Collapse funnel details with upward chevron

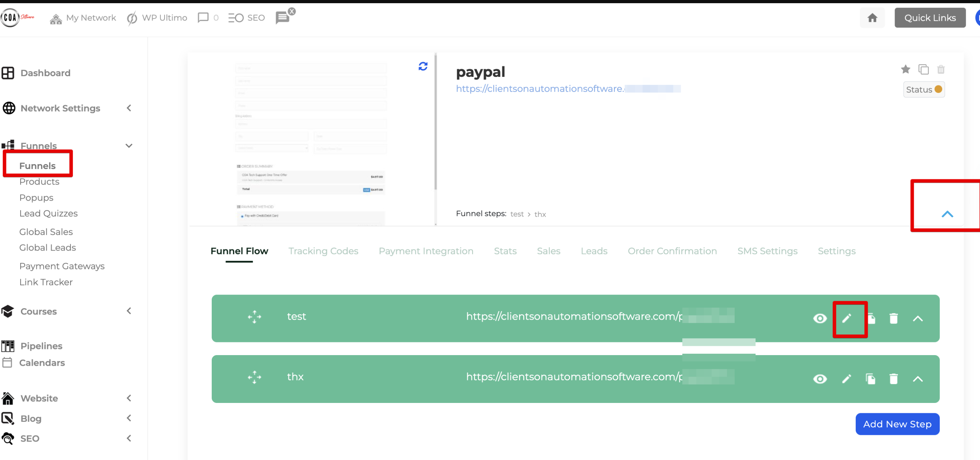[947, 214]
